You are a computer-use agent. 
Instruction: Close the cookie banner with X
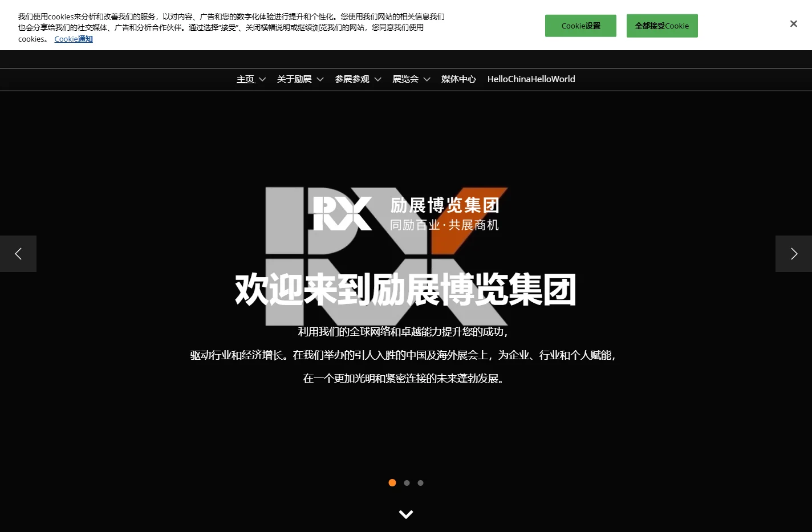[x=793, y=24]
